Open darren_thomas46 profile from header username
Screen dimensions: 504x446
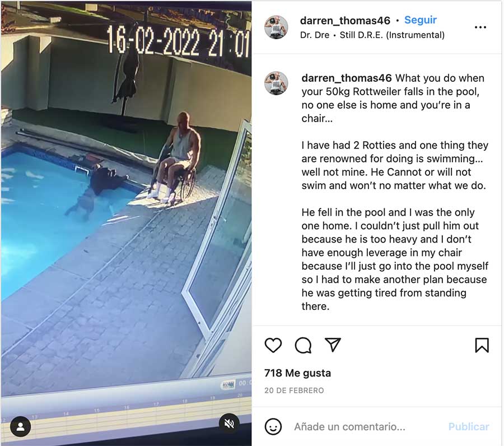click(345, 21)
